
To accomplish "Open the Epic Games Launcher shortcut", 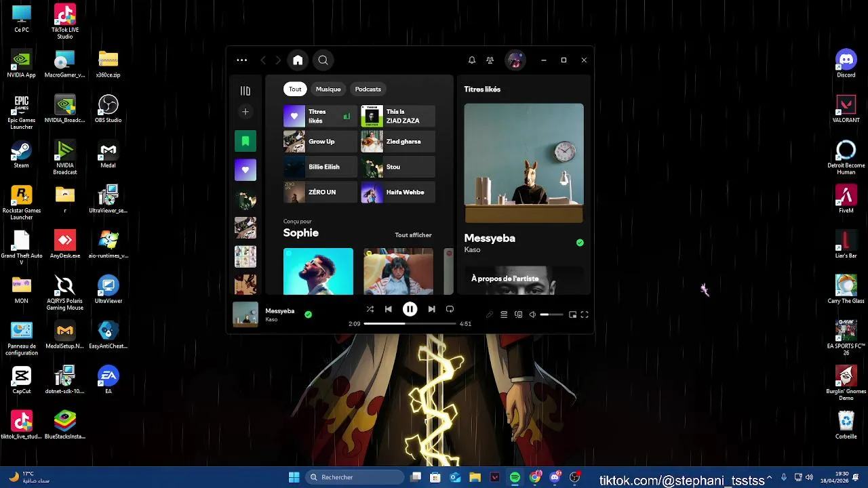I will point(21,113).
